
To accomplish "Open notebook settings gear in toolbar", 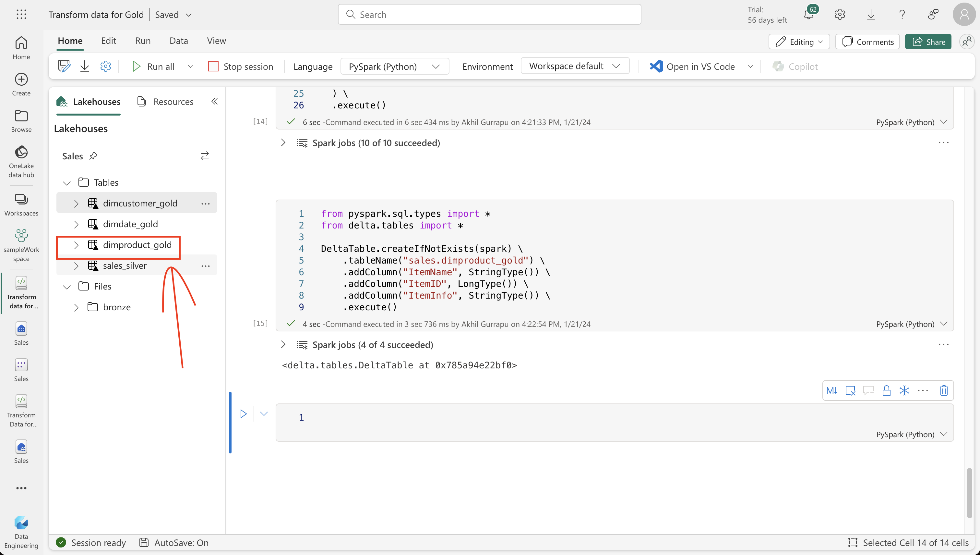I will pos(105,66).
